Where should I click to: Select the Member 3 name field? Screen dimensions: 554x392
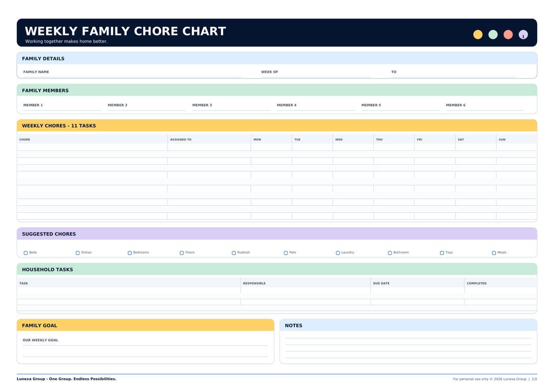[x=231, y=106]
